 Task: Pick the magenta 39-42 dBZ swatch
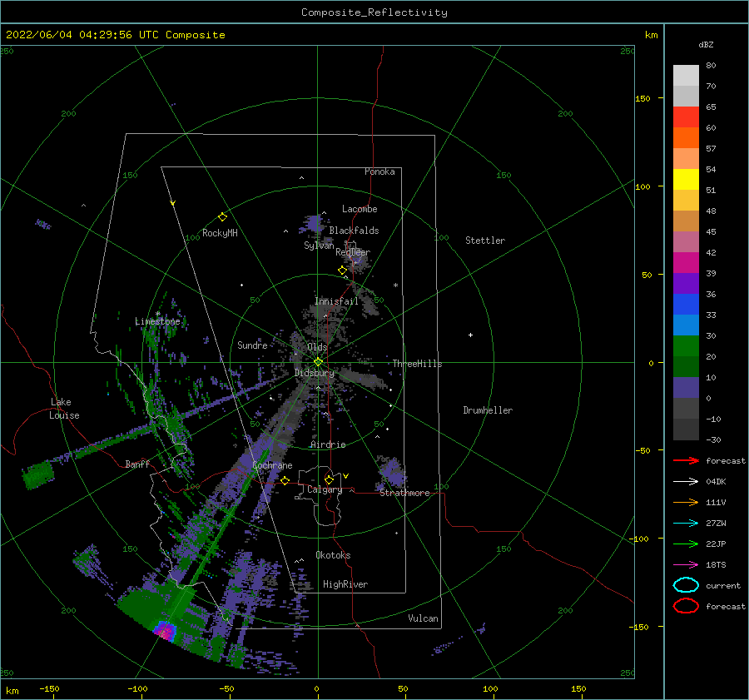[x=686, y=262]
